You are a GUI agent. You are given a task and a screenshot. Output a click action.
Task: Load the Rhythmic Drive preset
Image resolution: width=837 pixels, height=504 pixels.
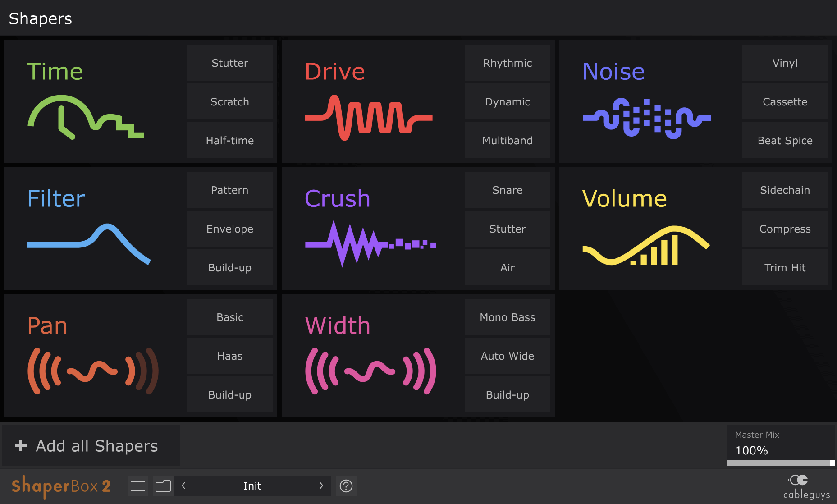[508, 63]
